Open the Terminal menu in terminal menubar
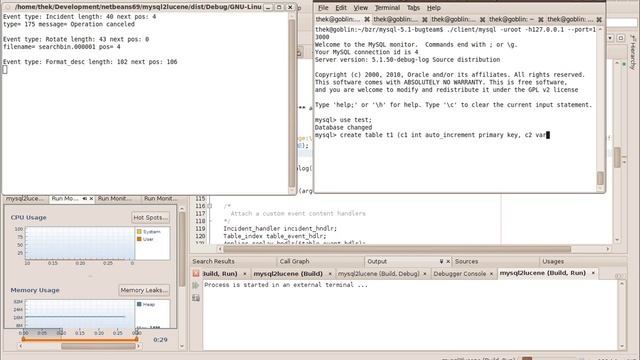640x360 pixels. click(387, 8)
